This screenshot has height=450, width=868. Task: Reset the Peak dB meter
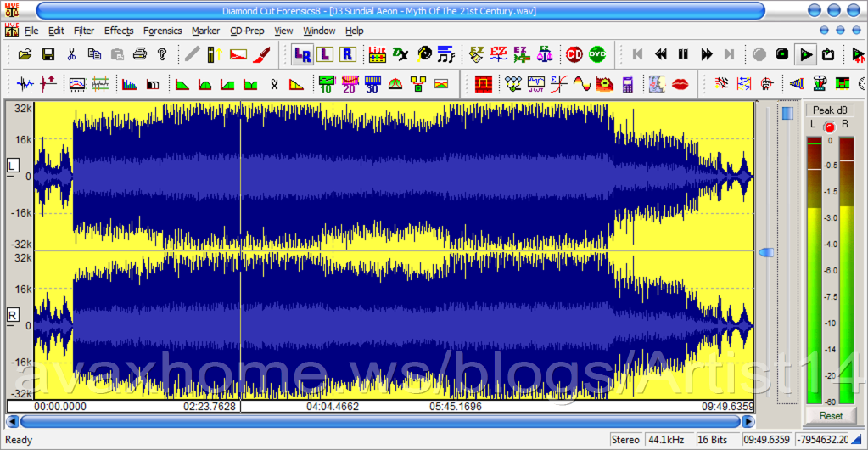831,416
